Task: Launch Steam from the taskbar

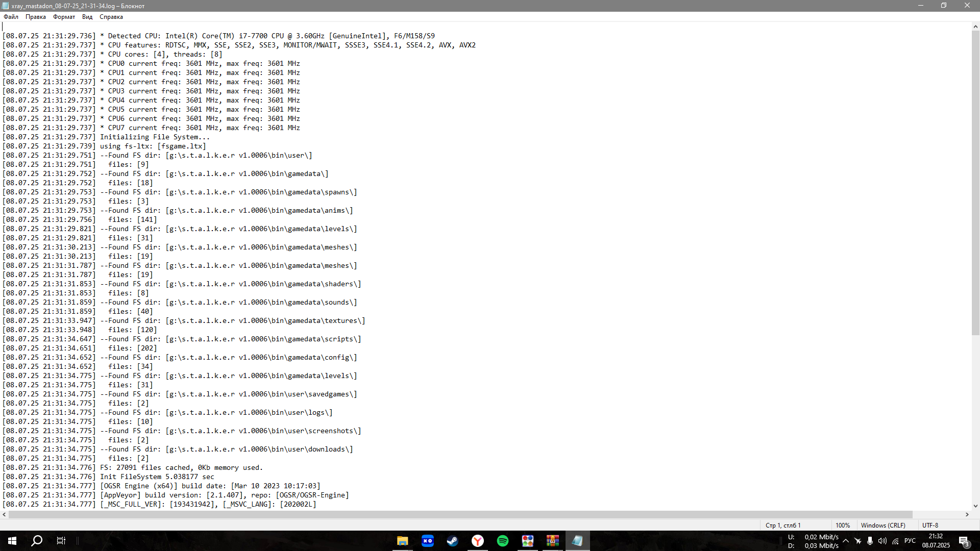Action: (x=453, y=541)
